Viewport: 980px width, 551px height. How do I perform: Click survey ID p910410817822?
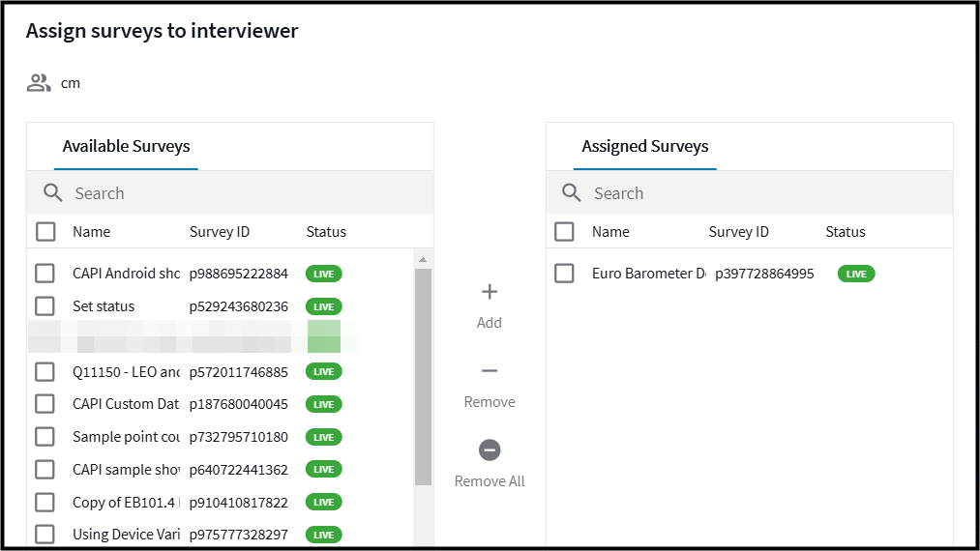click(239, 503)
